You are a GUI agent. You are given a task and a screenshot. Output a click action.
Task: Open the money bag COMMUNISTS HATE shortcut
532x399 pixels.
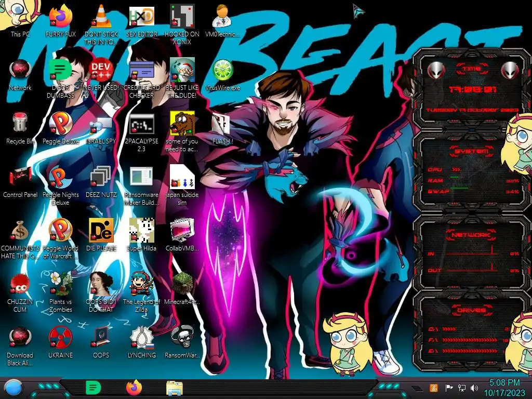pos(20,239)
